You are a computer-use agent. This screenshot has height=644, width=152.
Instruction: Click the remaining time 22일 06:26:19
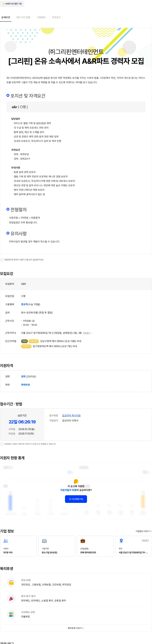(x=22, y=422)
